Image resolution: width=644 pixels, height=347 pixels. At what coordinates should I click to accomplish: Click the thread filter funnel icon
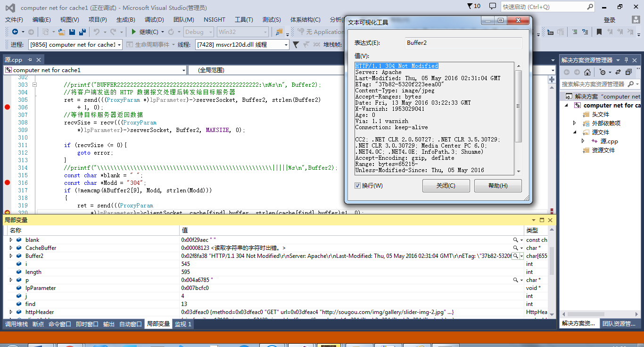296,44
